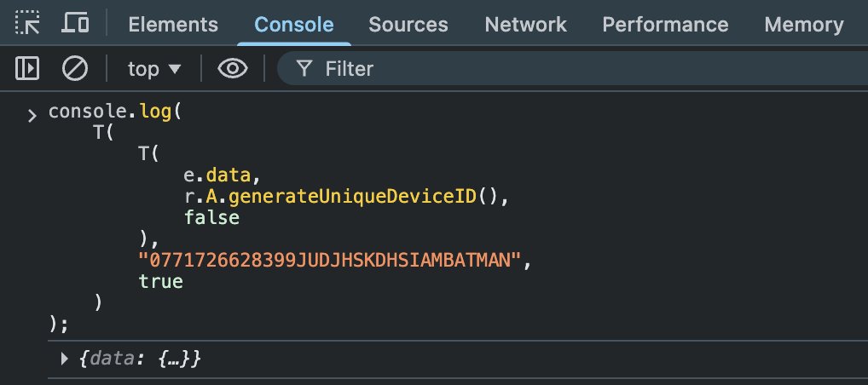This screenshot has height=385, width=868.
Task: Activate the inspect element picker icon
Action: (x=27, y=23)
